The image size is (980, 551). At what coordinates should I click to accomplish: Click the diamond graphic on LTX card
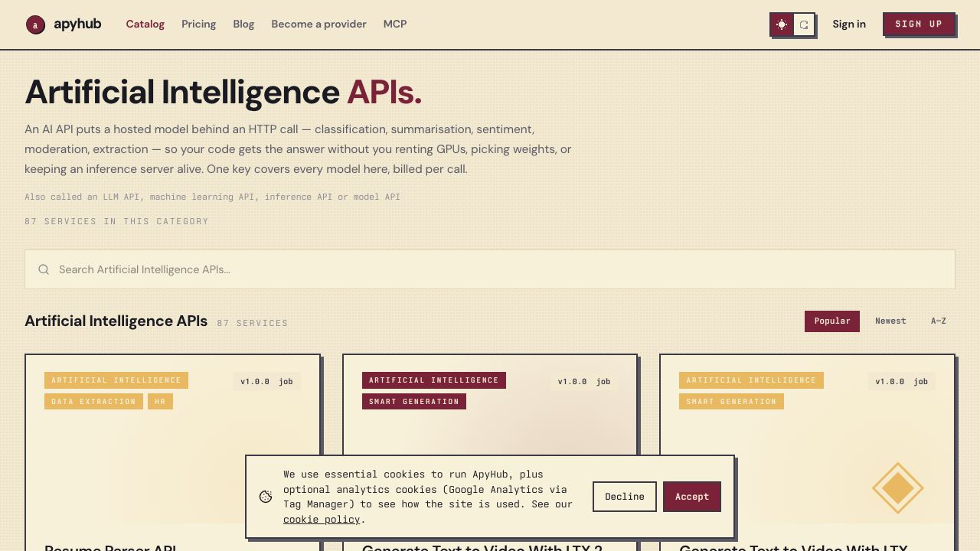click(897, 487)
